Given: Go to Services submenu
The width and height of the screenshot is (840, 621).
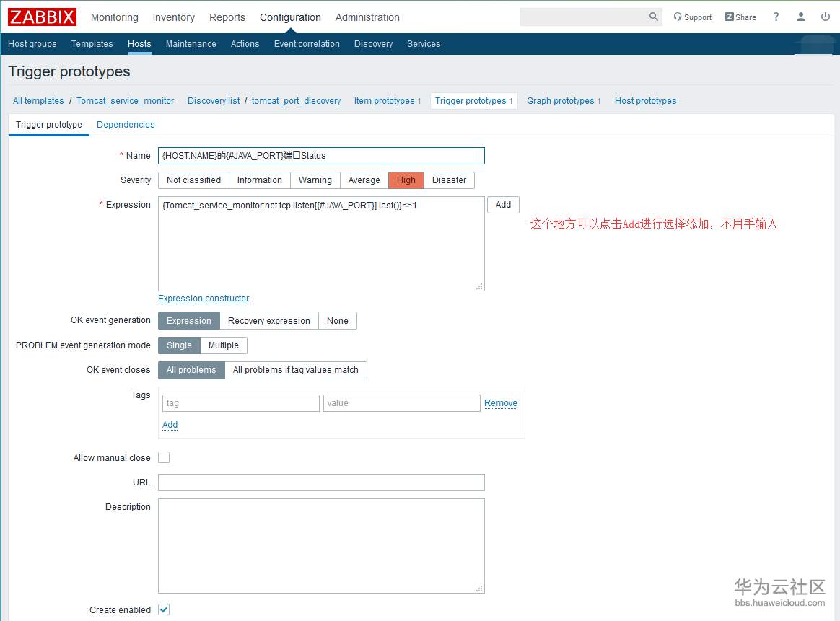Looking at the screenshot, I should coord(424,44).
